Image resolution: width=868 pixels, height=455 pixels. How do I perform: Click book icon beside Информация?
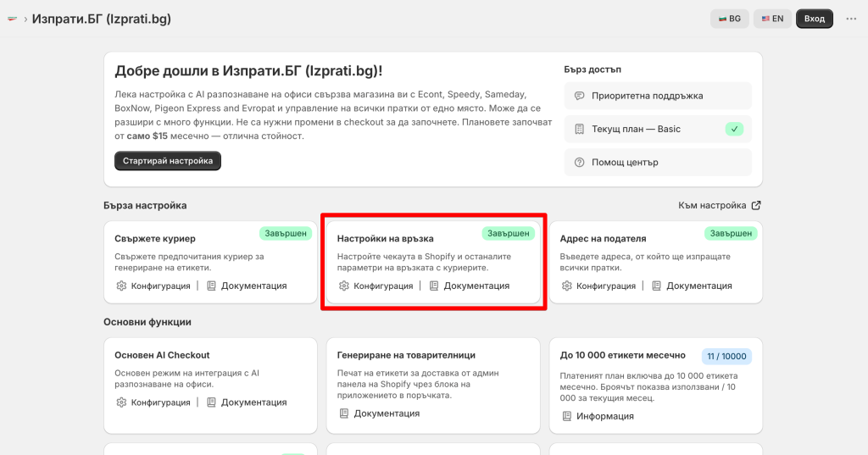566,416
